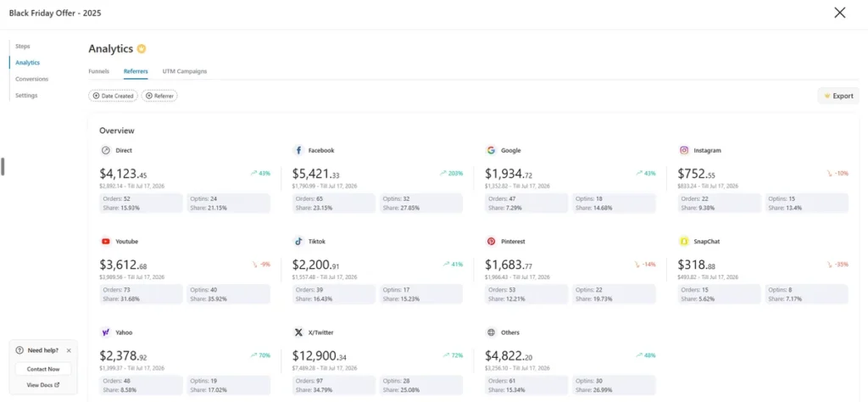Click the Google logo icon
This screenshot has width=868, height=402.
(491, 150)
